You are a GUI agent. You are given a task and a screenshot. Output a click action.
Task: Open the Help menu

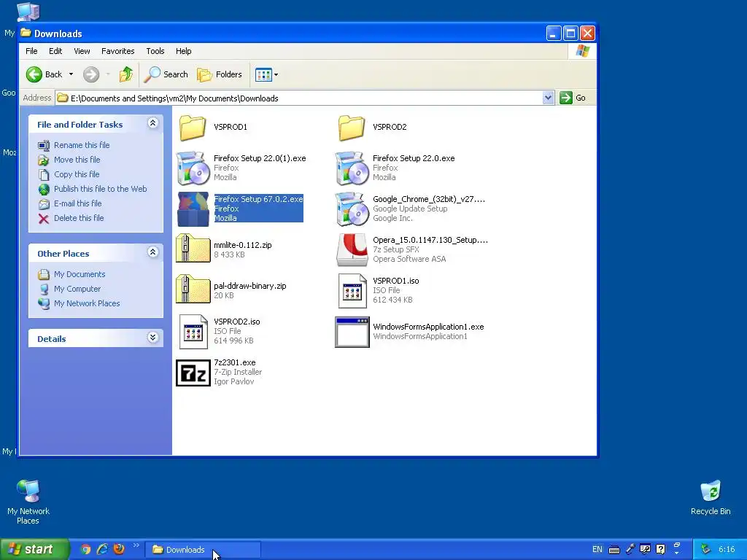(183, 51)
